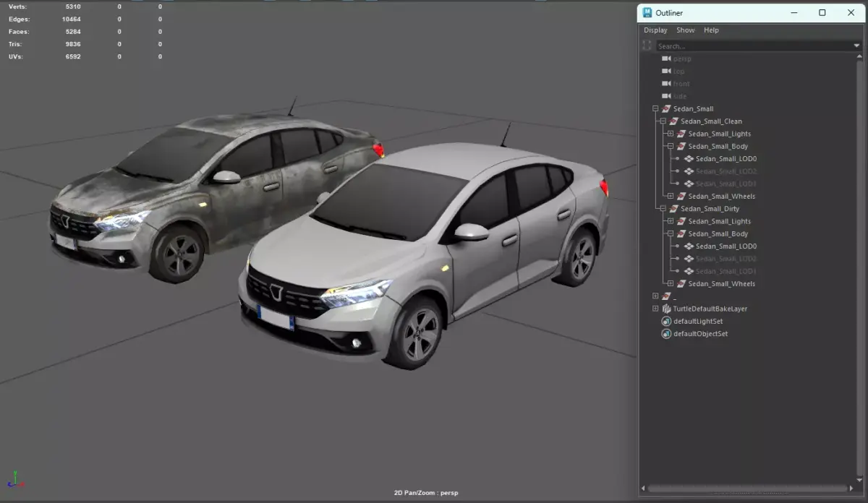Select dimmed Sedan_Small_LOD2 label under Dirty body
The image size is (868, 503).
[726, 259]
